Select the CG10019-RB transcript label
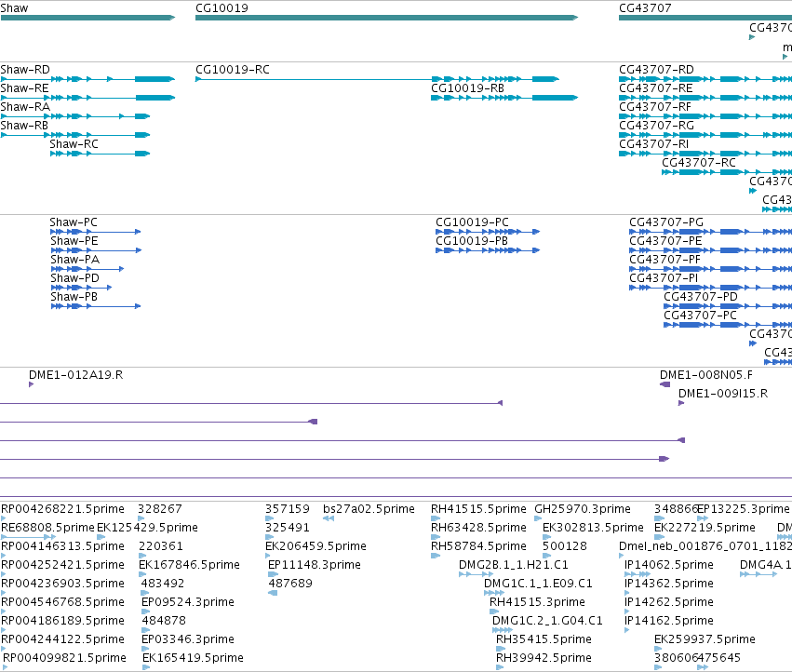The width and height of the screenshot is (792, 672). pyautogui.click(x=467, y=87)
